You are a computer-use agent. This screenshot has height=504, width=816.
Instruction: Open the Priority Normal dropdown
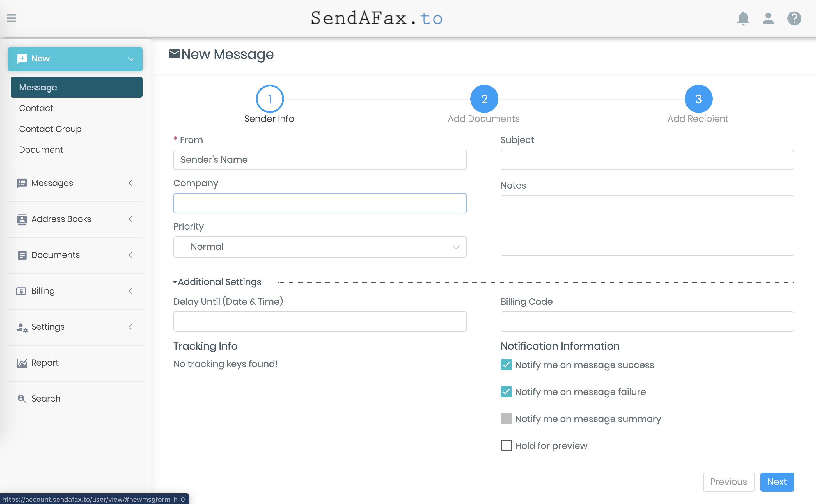click(320, 247)
